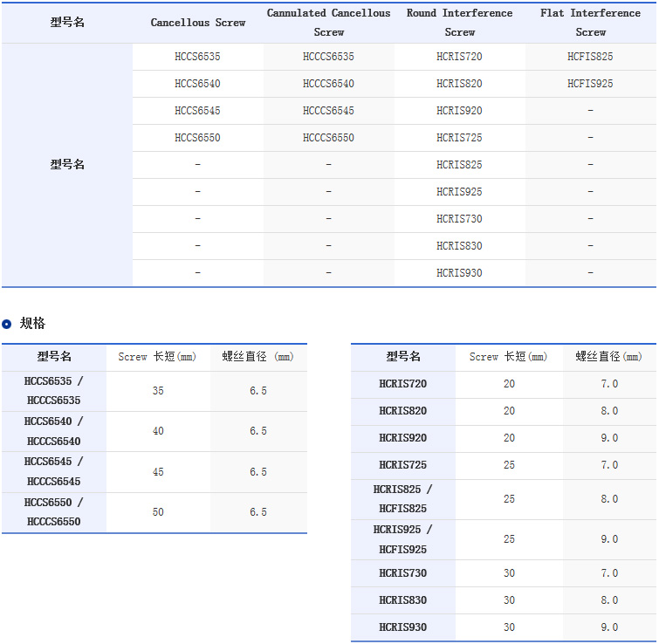Click the Cannulated Cancellous Screw header

[x=329, y=23]
